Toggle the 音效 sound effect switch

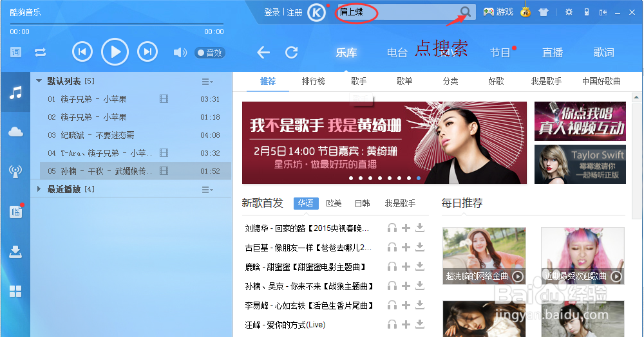[x=210, y=53]
